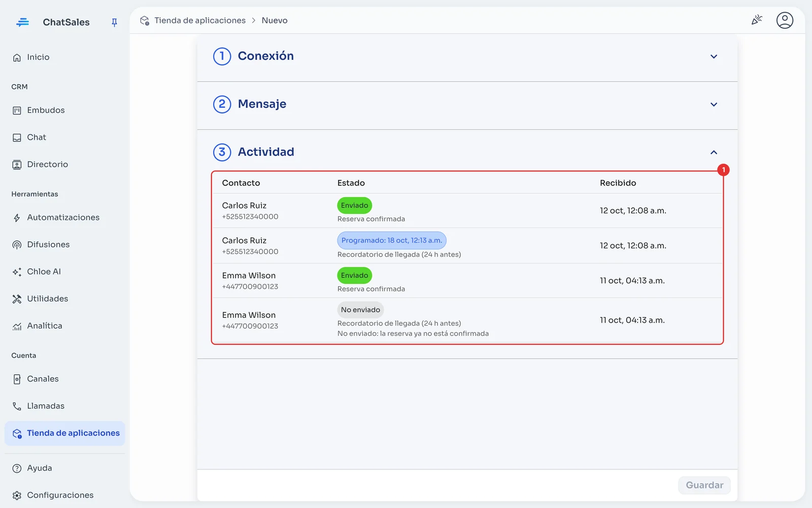The image size is (812, 508).
Task: Click the Contacto column header
Action: pos(241,183)
